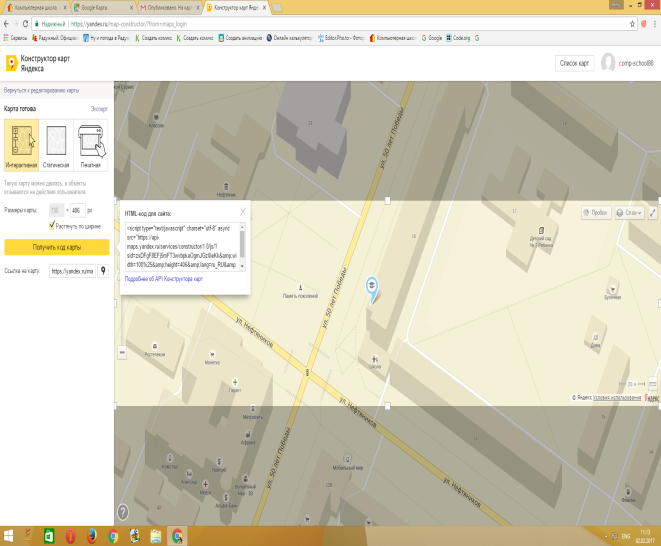Click the Память поколений monument marker
The image size is (661, 546).
(x=301, y=288)
